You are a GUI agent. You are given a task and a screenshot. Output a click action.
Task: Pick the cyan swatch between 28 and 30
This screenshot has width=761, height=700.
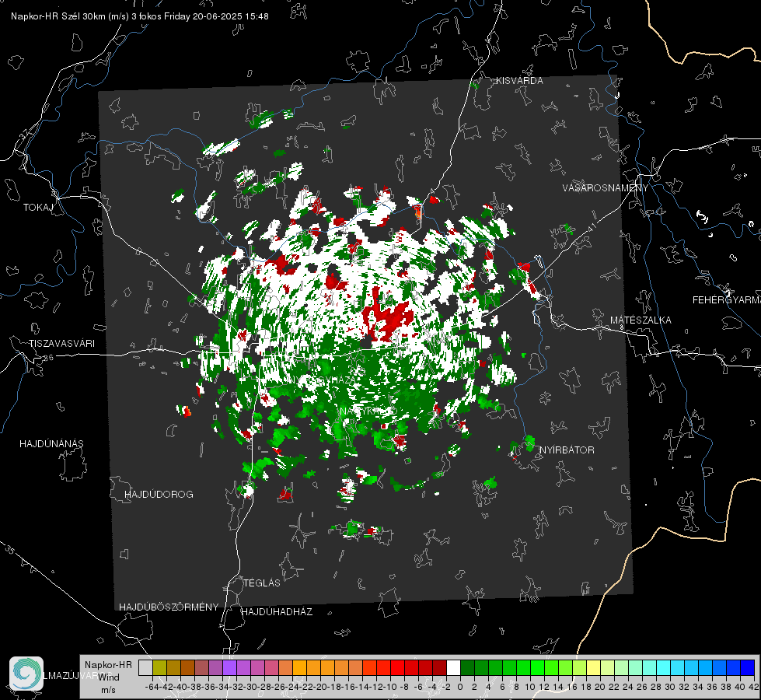point(664,667)
